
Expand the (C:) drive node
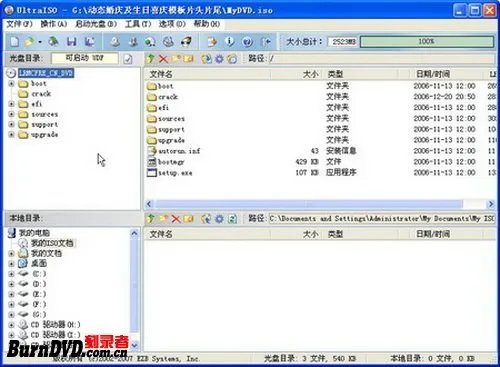pos(11,274)
